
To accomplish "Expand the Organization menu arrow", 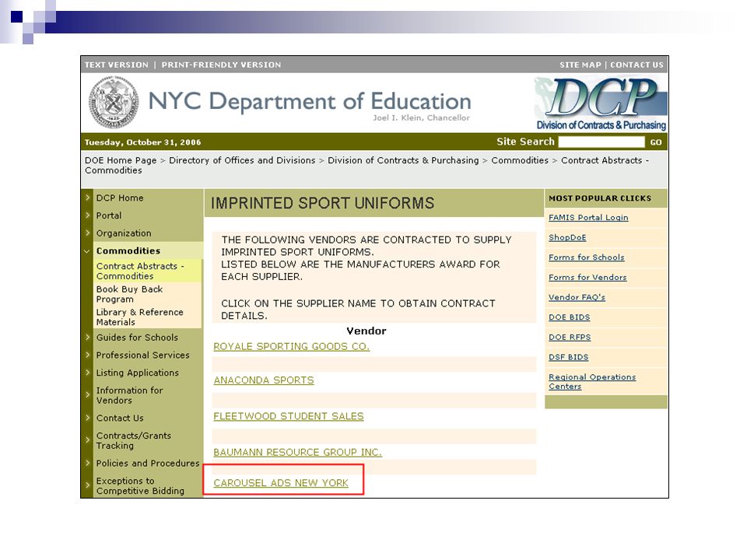I will pyautogui.click(x=88, y=233).
